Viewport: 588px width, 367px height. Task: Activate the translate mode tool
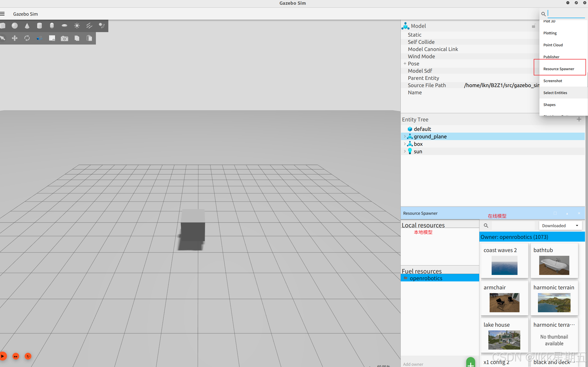(15, 38)
